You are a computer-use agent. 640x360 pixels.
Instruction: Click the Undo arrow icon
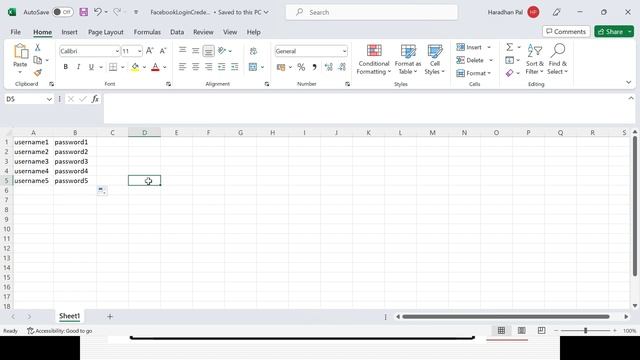[x=98, y=12]
